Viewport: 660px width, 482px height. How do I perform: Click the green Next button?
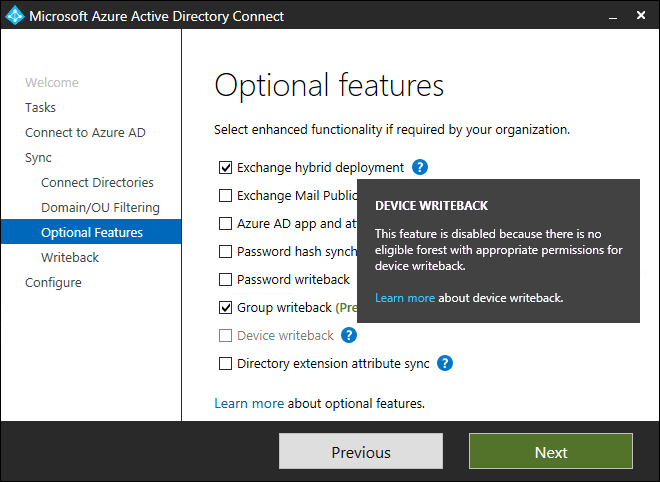(x=551, y=451)
